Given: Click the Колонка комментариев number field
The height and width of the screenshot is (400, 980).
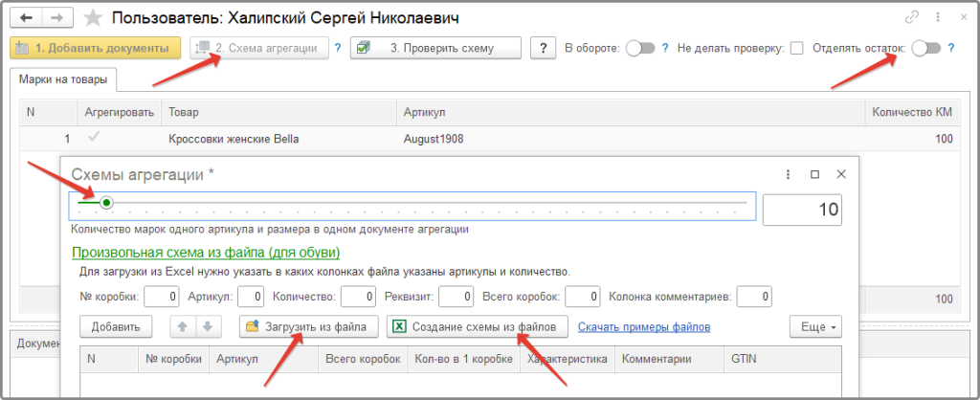Looking at the screenshot, I should coord(754,297).
